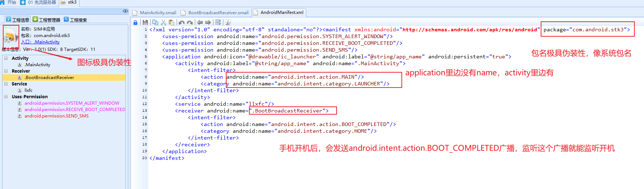This screenshot has height=189, width=644.
Task: Click app name text 名称: SIM卡应用
Action: pos(38,29)
